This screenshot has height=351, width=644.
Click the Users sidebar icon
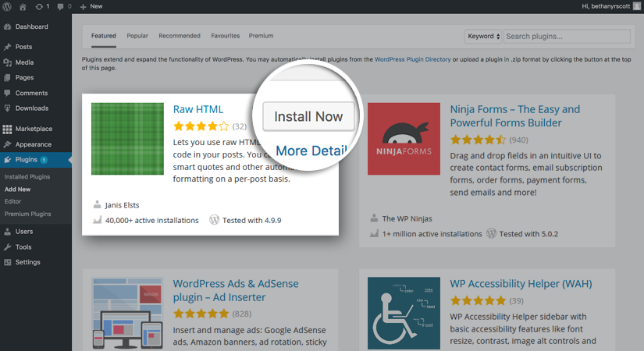pyautogui.click(x=7, y=232)
